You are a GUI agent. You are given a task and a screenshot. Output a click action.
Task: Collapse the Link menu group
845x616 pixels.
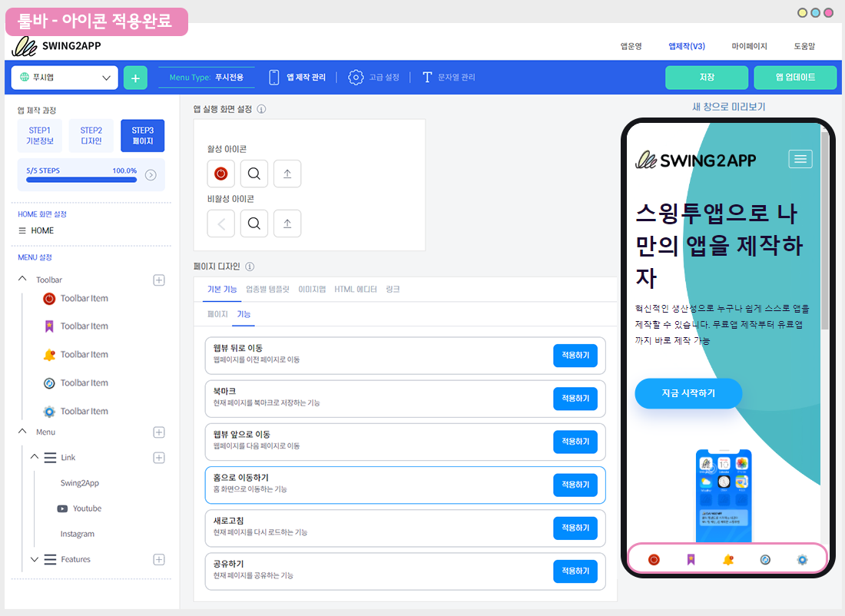click(35, 457)
